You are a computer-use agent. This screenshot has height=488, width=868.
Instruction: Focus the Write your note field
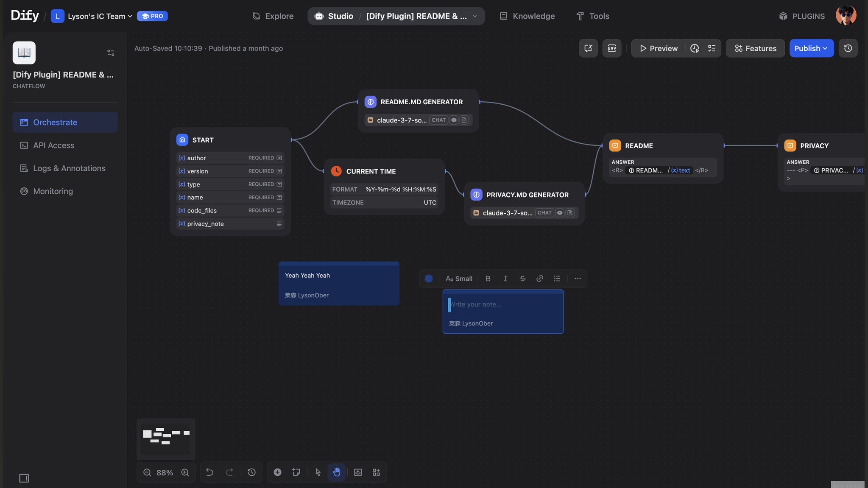pyautogui.click(x=503, y=304)
